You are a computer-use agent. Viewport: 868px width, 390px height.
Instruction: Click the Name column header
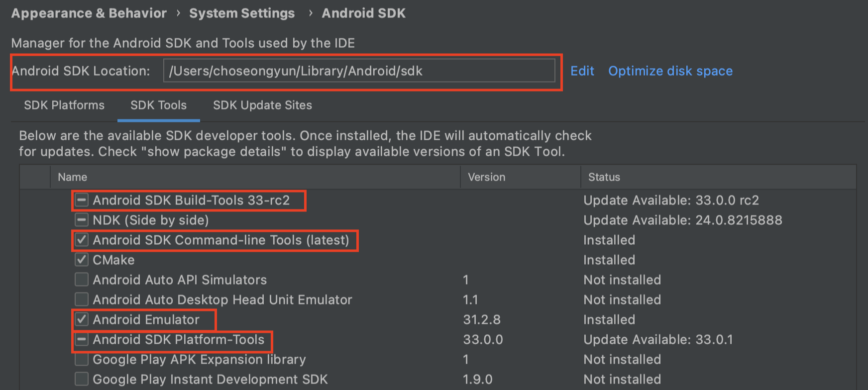72,177
